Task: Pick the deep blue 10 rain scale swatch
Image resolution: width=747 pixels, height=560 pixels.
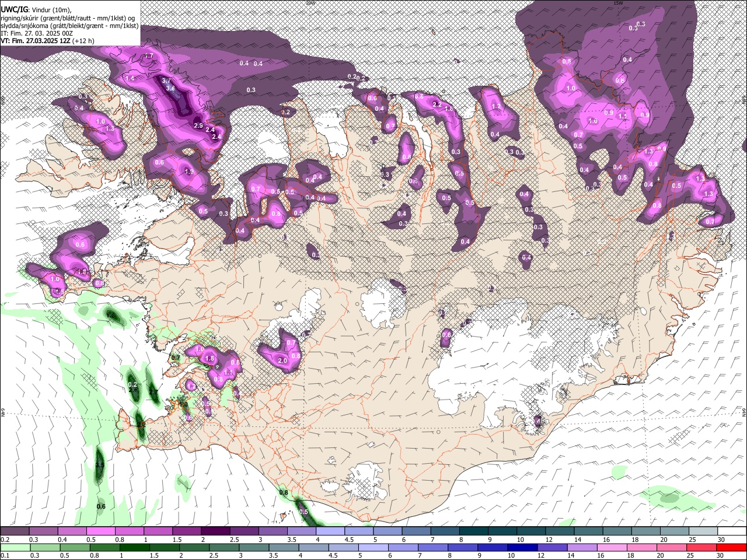Action: click(521, 547)
